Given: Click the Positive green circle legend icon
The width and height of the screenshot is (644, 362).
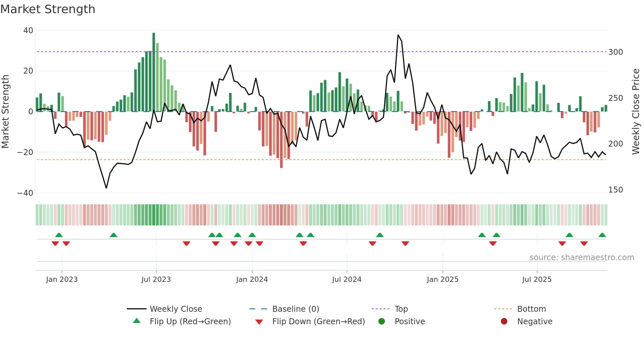Looking at the screenshot, I should 381,322.
